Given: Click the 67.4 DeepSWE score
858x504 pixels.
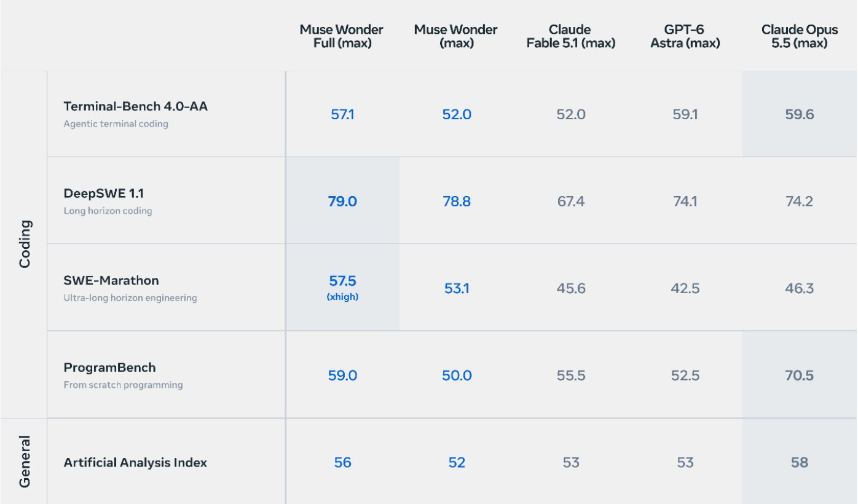Looking at the screenshot, I should pos(571,201).
